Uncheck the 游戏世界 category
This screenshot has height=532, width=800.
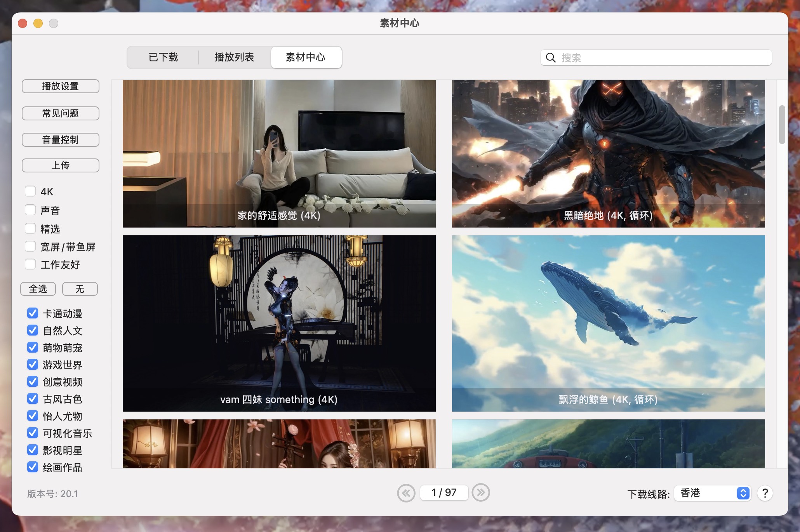click(x=33, y=364)
